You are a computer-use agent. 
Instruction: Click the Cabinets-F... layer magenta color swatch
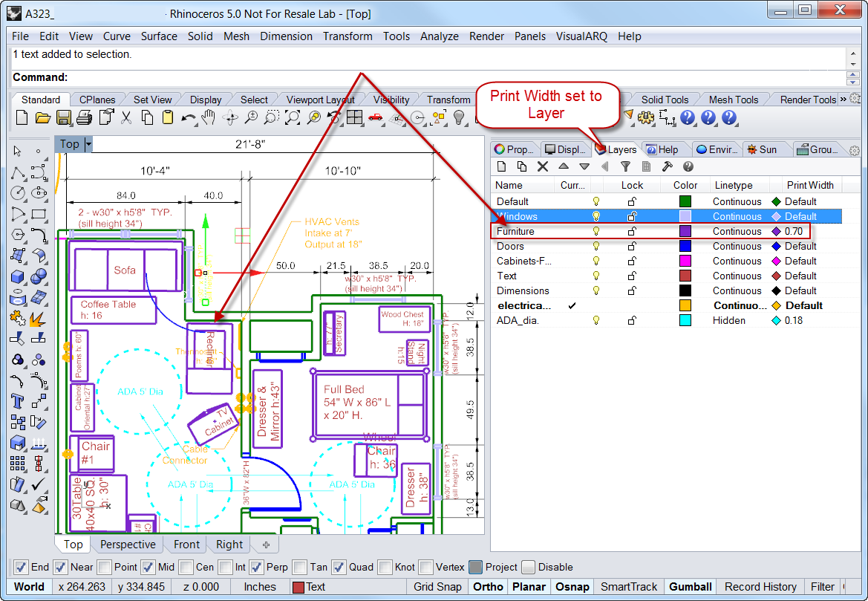click(x=685, y=261)
